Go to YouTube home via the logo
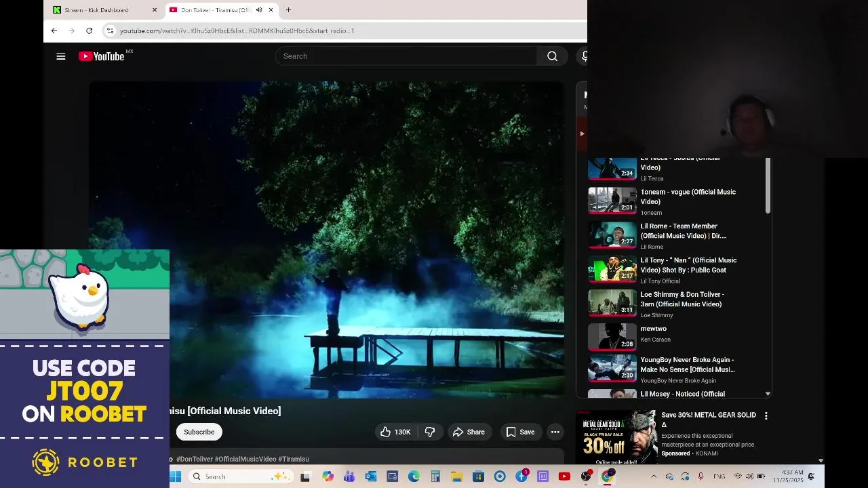Image resolution: width=868 pixels, height=488 pixels. click(102, 56)
